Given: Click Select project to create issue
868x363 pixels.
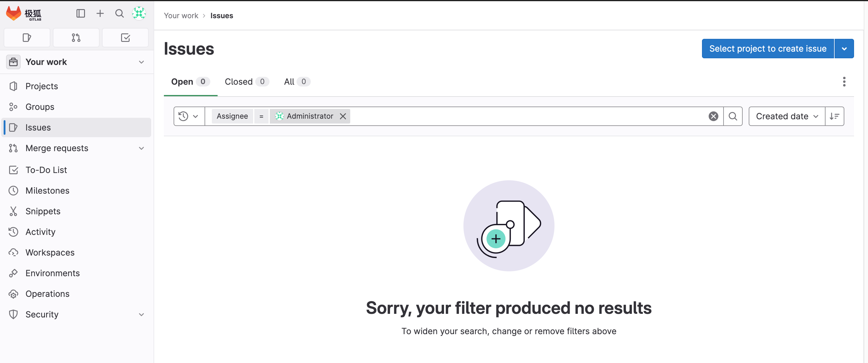Looking at the screenshot, I should coord(768,49).
